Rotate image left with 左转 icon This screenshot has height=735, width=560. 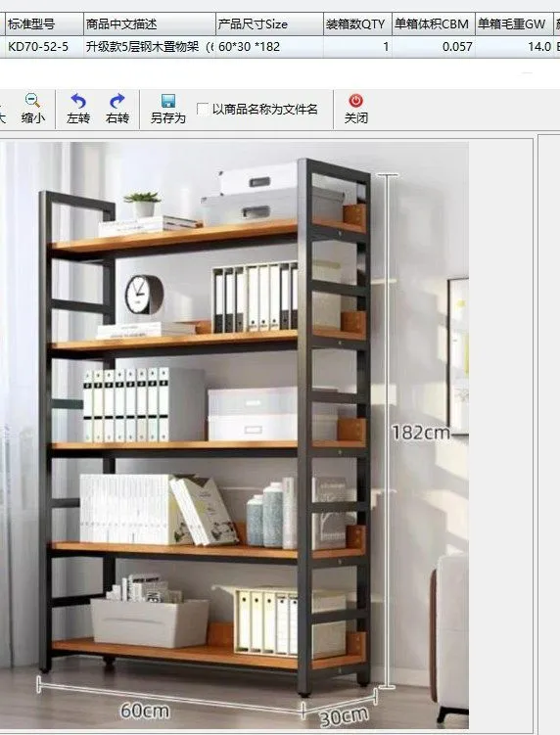pos(78,100)
